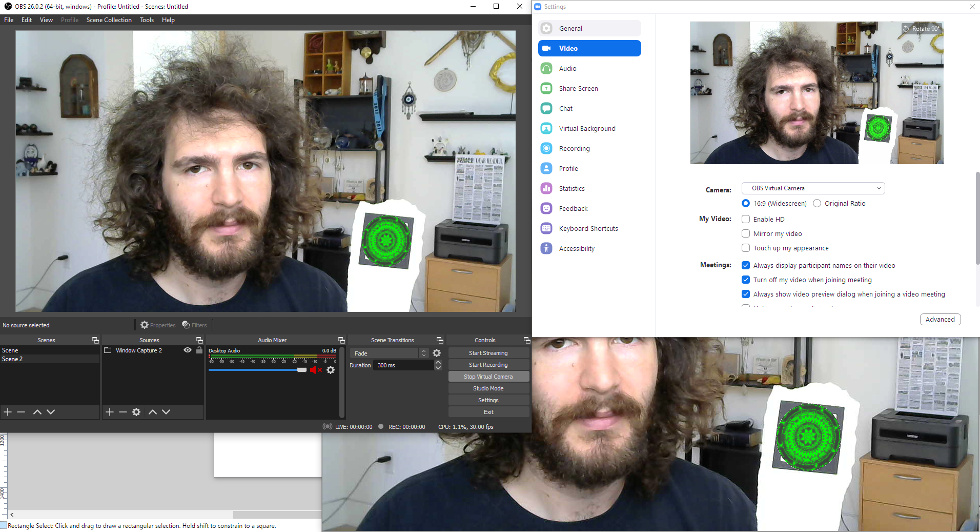The image size is (980, 532).
Task: Move source up in Sources list
Action: 153,412
